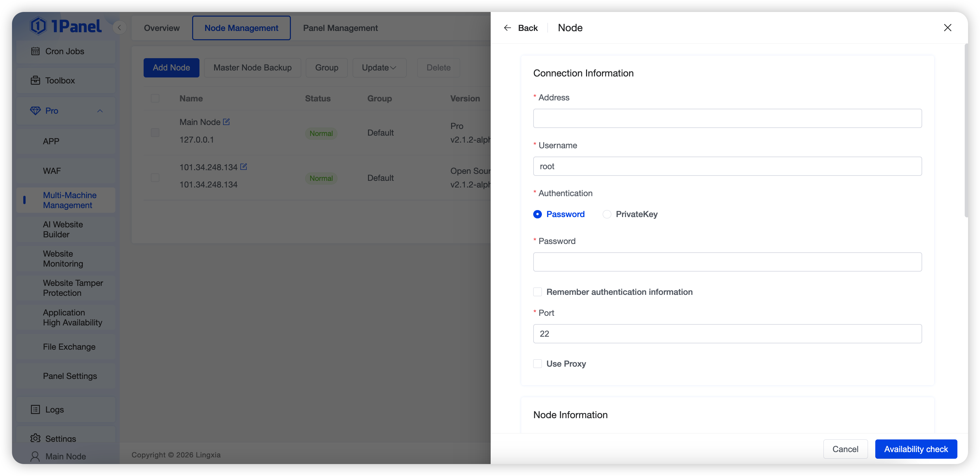Collapse the sidebar with arrow toggle
Viewport: 980px width, 476px height.
pyautogui.click(x=119, y=28)
